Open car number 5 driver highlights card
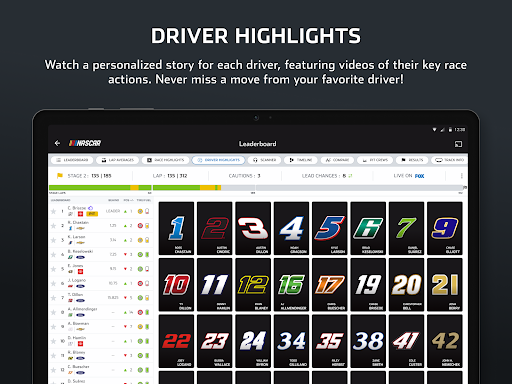 [x=330, y=228]
